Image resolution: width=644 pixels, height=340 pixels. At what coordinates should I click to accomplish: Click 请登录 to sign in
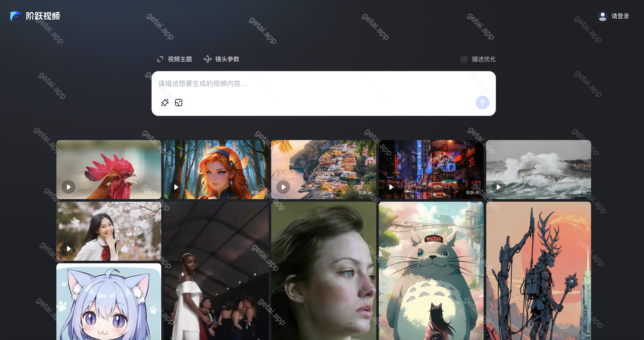(620, 16)
